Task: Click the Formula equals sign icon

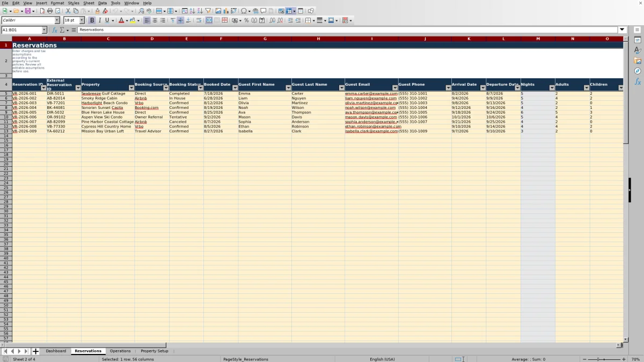Action: click(x=74, y=30)
